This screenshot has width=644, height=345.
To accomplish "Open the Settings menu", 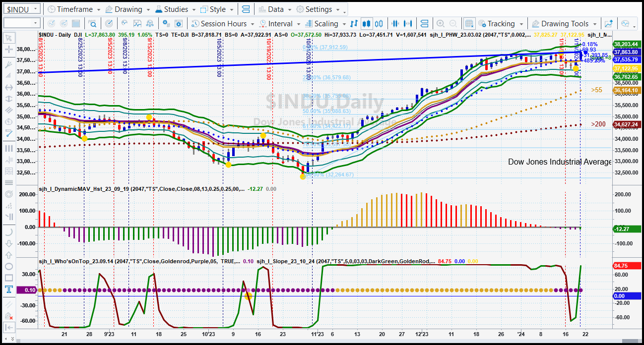I will (x=318, y=9).
